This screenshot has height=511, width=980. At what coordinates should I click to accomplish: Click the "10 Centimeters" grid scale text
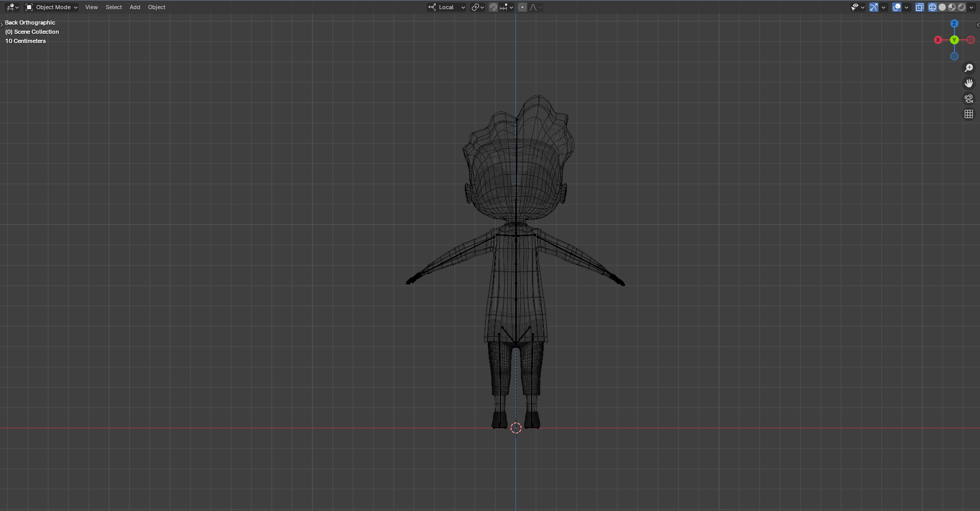pos(26,41)
